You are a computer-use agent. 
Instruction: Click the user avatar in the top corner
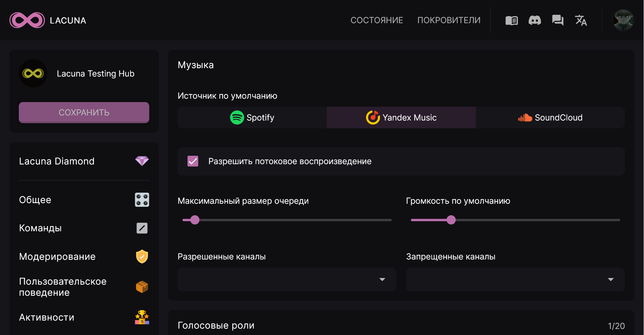pyautogui.click(x=623, y=20)
